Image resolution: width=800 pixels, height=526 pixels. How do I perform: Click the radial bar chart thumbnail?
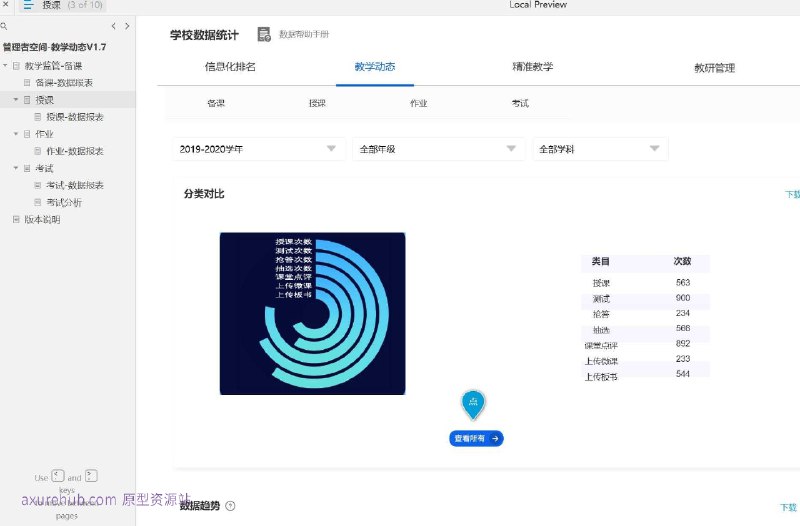[312, 313]
